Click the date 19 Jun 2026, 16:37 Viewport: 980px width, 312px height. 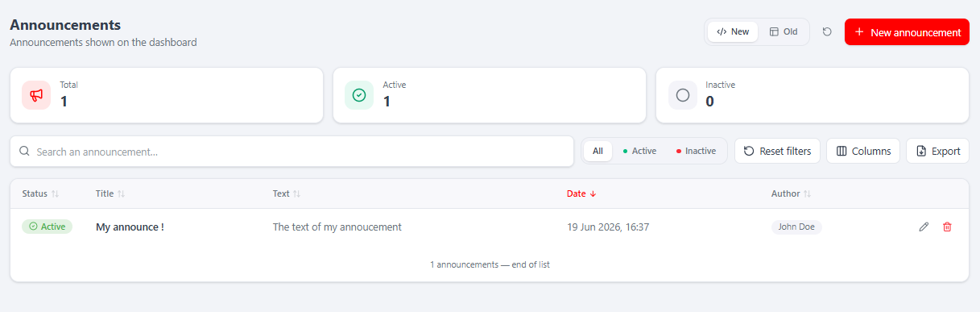(x=608, y=227)
